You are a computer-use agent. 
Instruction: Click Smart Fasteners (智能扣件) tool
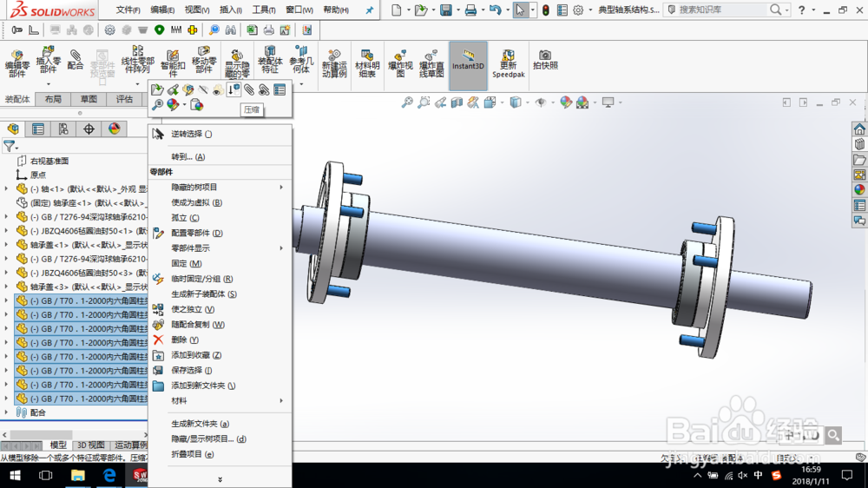(173, 63)
